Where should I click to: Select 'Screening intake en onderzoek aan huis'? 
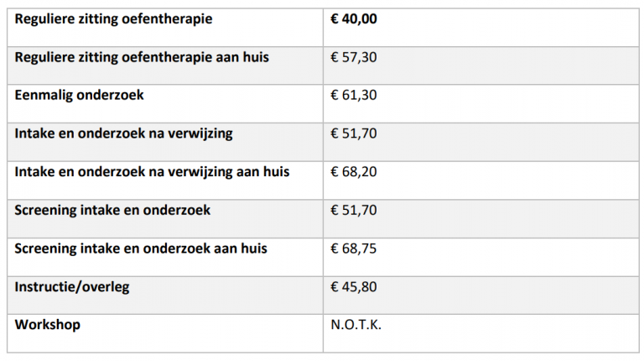[141, 249]
